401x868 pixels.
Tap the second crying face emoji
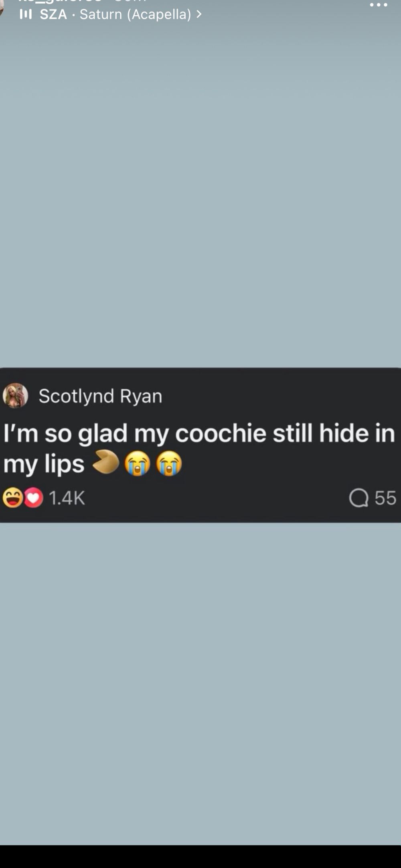[x=169, y=463]
